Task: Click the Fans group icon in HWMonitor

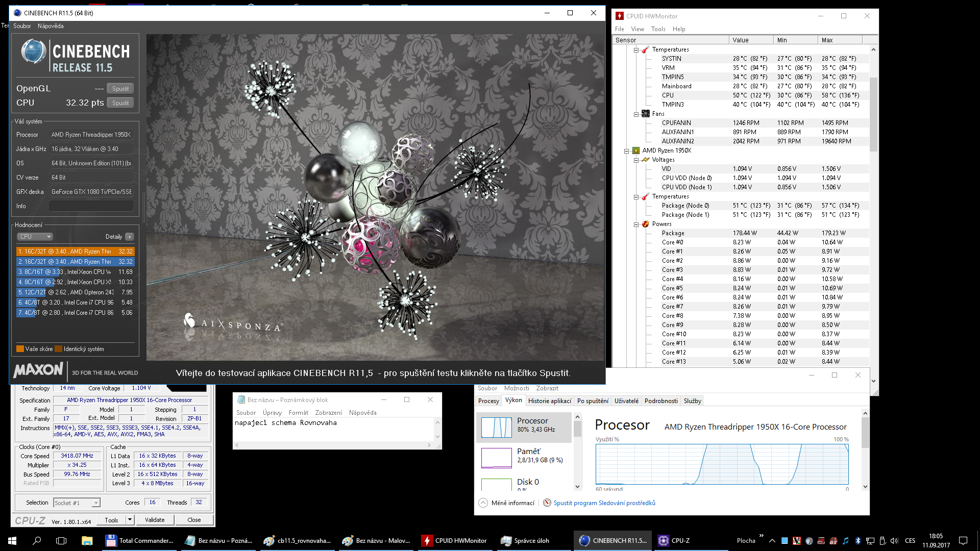Action: [646, 114]
